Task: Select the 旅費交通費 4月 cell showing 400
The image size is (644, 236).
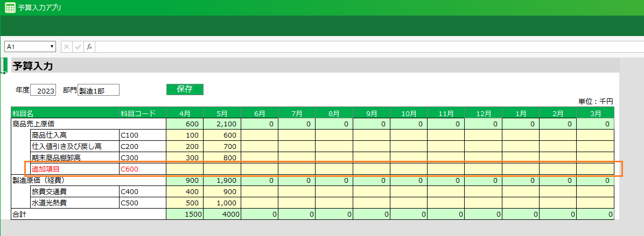Action: tap(185, 191)
